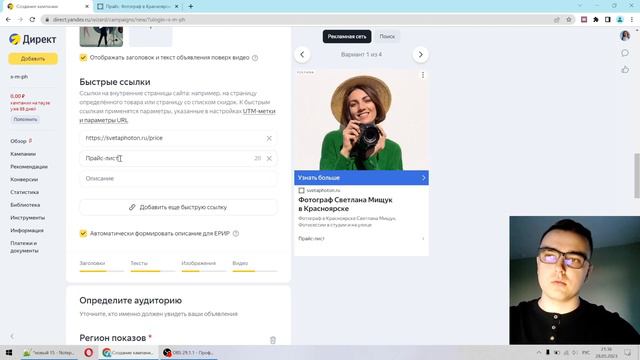Open Opera browser from the taskbar
Image resolution: width=640 pixels, height=360 pixels.
tap(89, 353)
